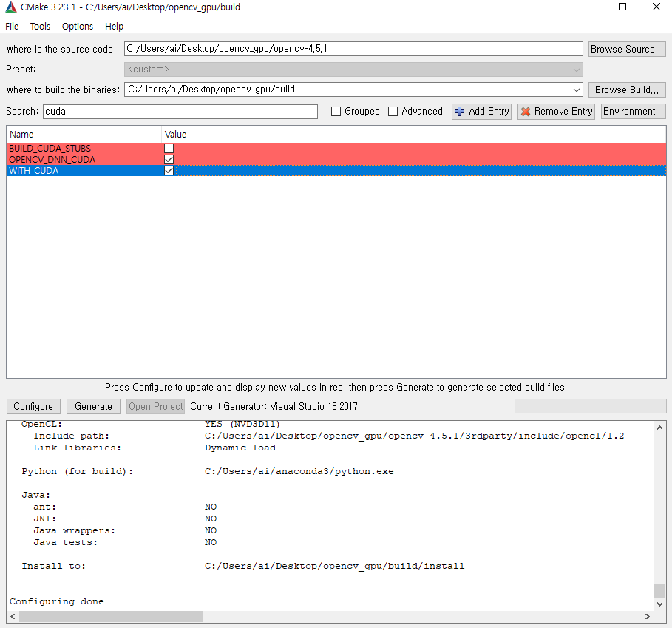Click output log scroll up arrow
The image size is (672, 628).
(659, 428)
